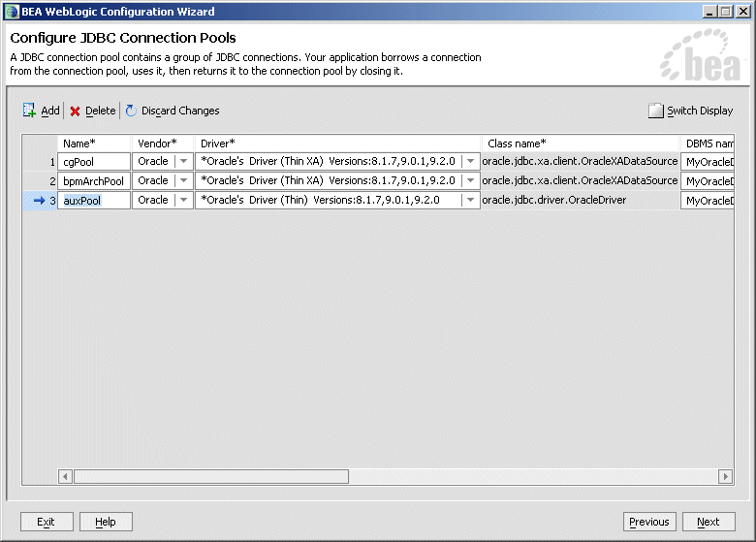
Task: Click Thin driver text in auxPool row
Action: click(320, 200)
